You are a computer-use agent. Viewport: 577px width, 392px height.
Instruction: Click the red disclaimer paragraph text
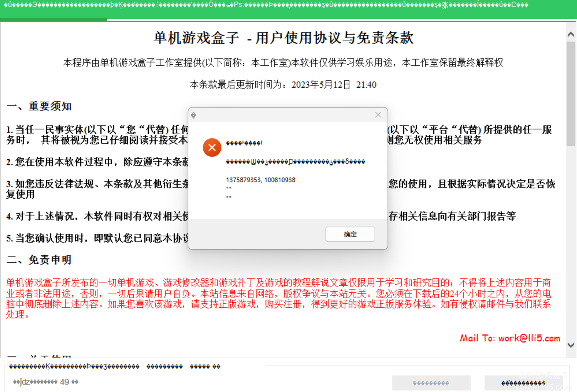[278, 298]
